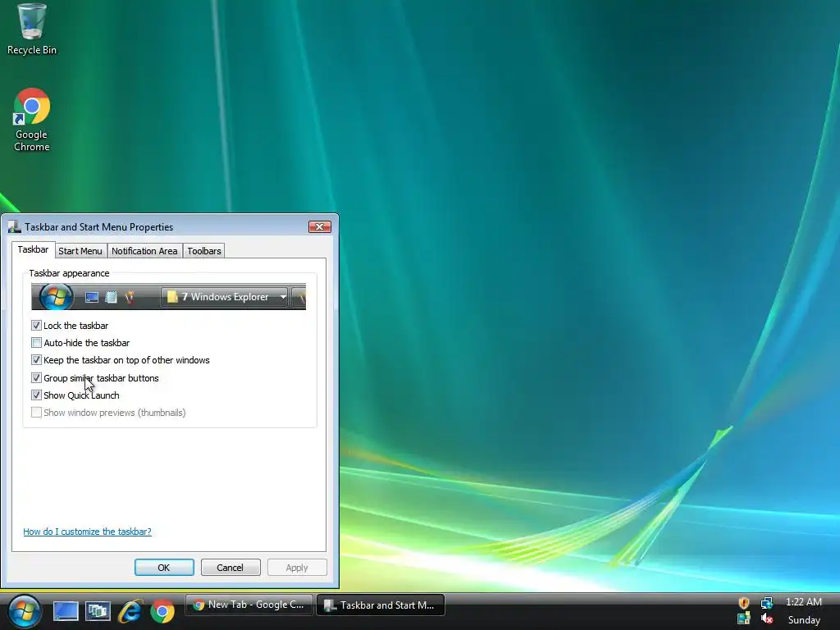
Task: Open the Recycle Bin desktop icon
Action: click(32, 29)
